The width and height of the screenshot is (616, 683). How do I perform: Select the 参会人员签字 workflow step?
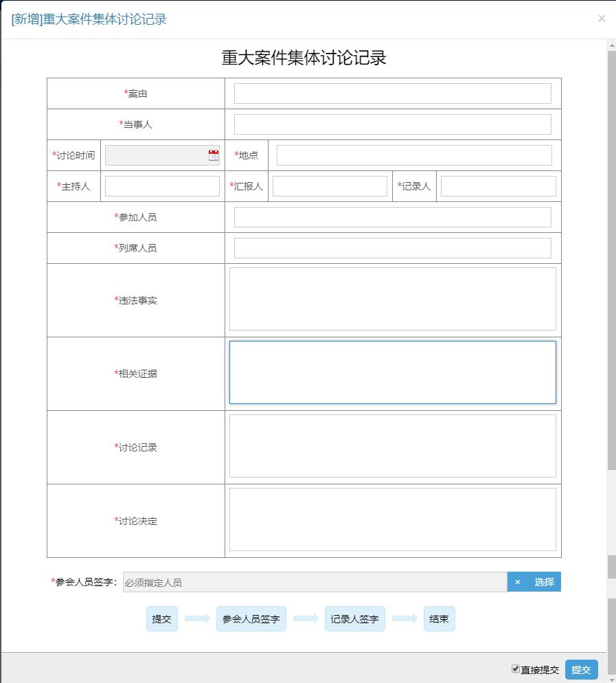pos(251,618)
